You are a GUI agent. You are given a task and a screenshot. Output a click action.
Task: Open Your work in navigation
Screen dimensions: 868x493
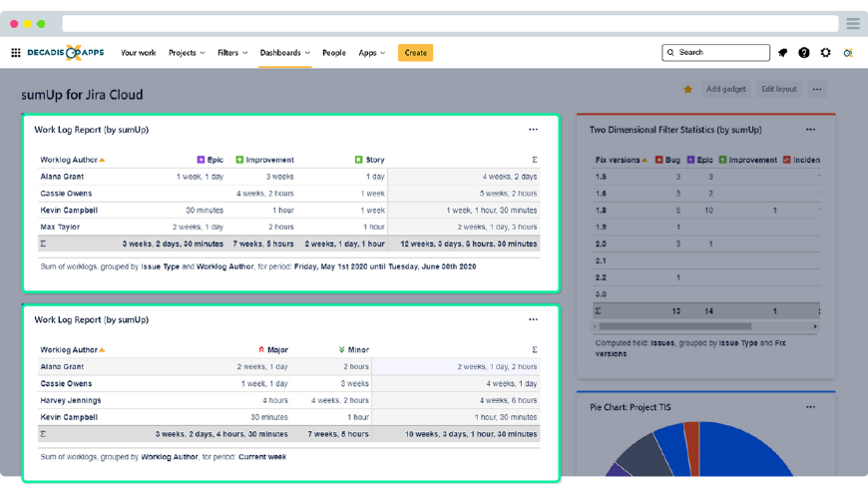pos(139,53)
